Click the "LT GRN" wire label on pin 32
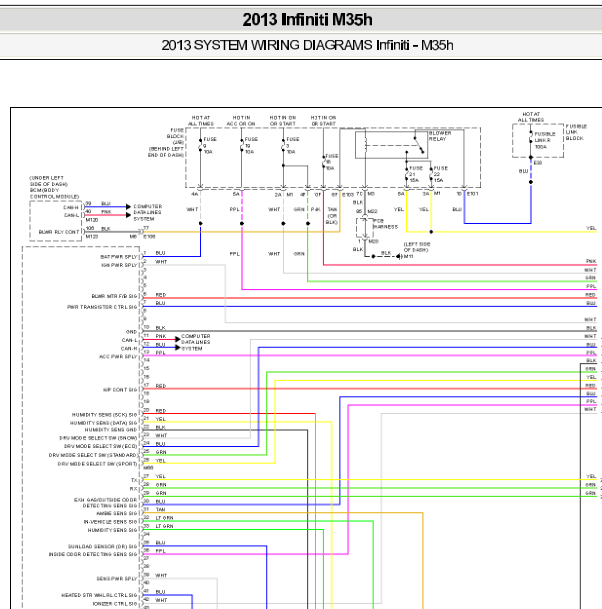 (x=164, y=518)
